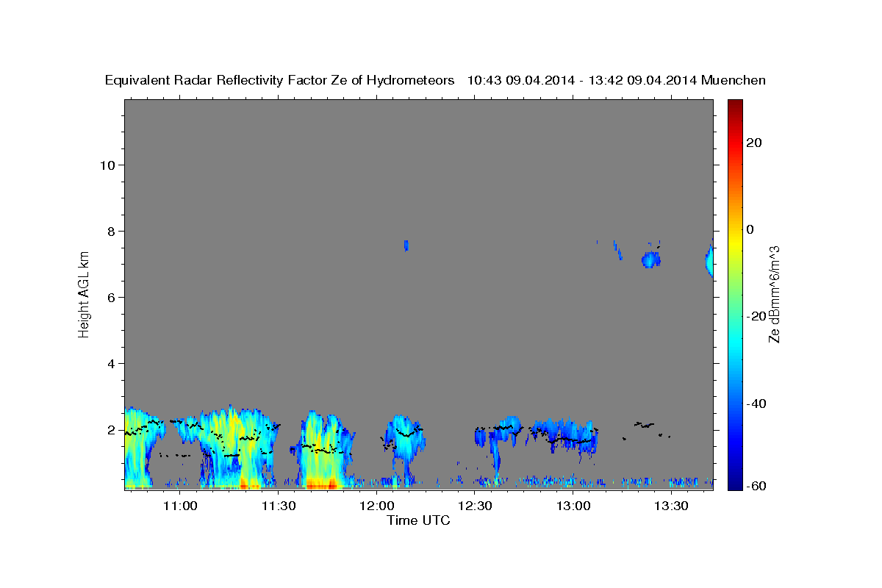Viewport: 882px width, 588px height.
Task: Click the 'Ze dBmm^6/m^3' colorbar title
Action: pyautogui.click(x=774, y=294)
